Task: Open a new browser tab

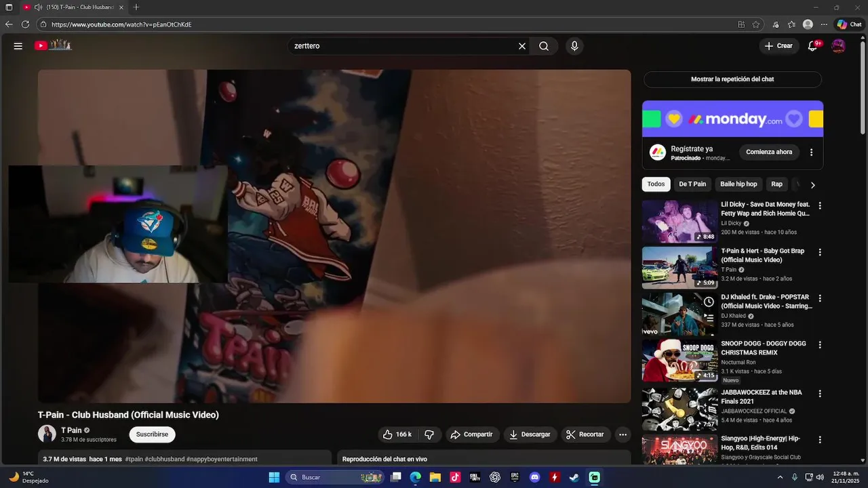Action: click(x=136, y=7)
